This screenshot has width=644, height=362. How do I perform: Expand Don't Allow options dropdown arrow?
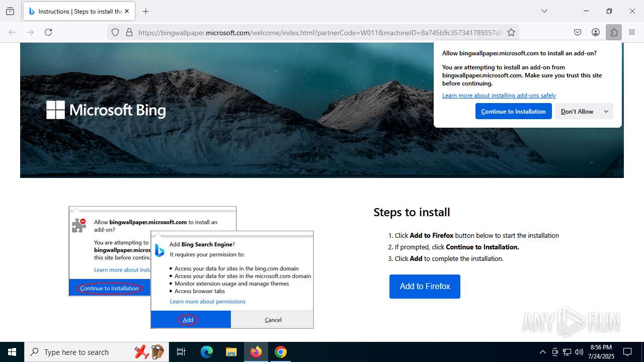(x=606, y=111)
